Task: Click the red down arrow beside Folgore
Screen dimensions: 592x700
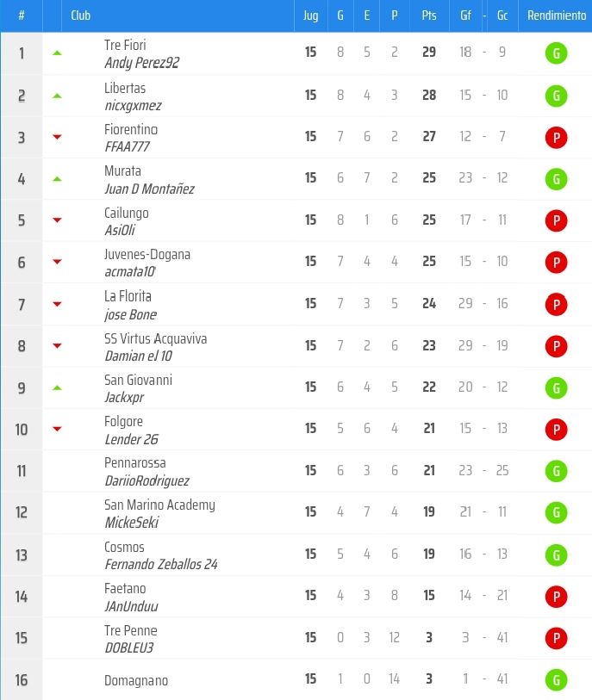Action: 57,429
